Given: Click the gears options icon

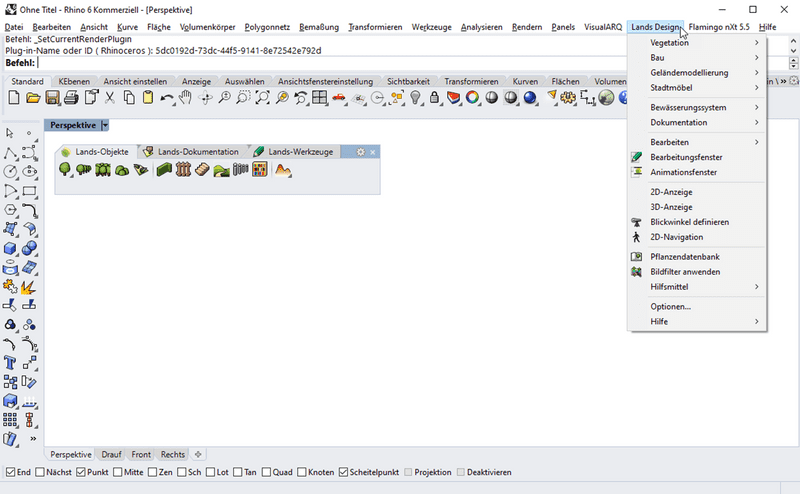Looking at the screenshot, I should (x=568, y=97).
